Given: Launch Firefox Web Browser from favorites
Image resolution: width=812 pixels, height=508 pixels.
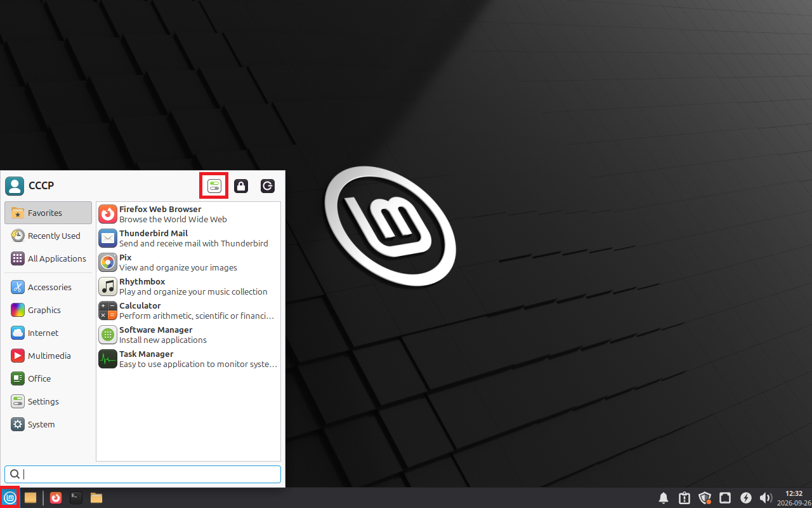Looking at the screenshot, I should tap(188, 214).
